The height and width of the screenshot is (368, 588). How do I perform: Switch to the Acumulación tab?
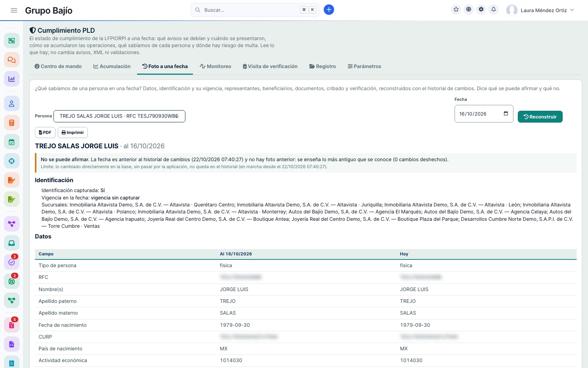[112, 67]
